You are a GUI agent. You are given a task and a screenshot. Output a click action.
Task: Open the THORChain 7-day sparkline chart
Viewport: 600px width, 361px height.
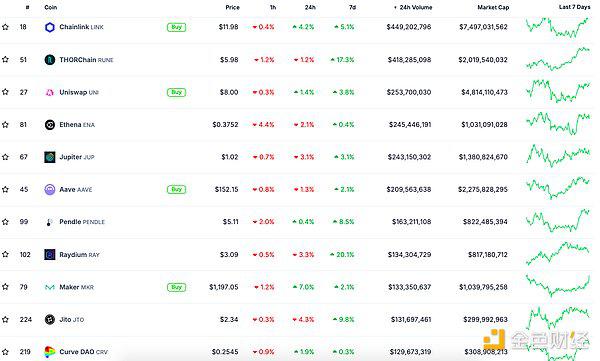(x=558, y=59)
